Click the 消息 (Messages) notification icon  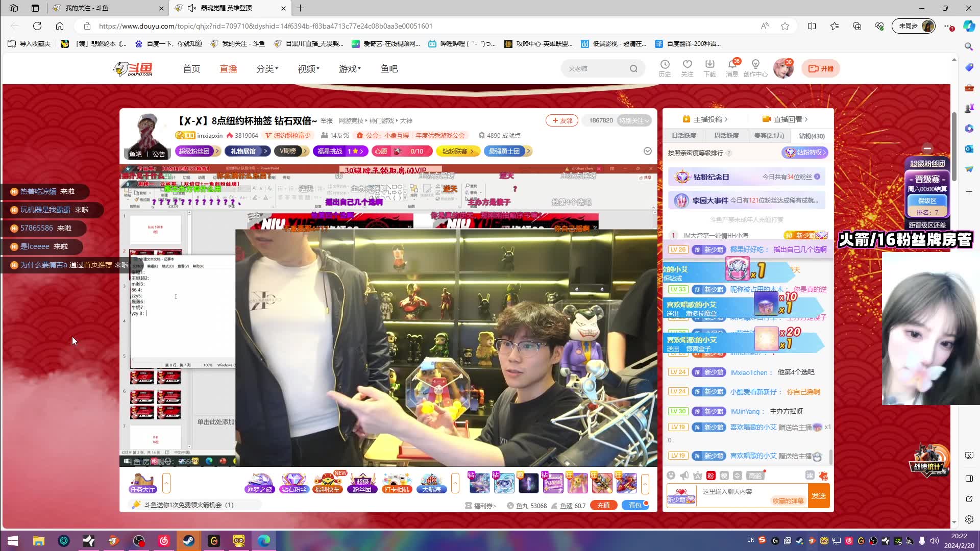coord(732,68)
